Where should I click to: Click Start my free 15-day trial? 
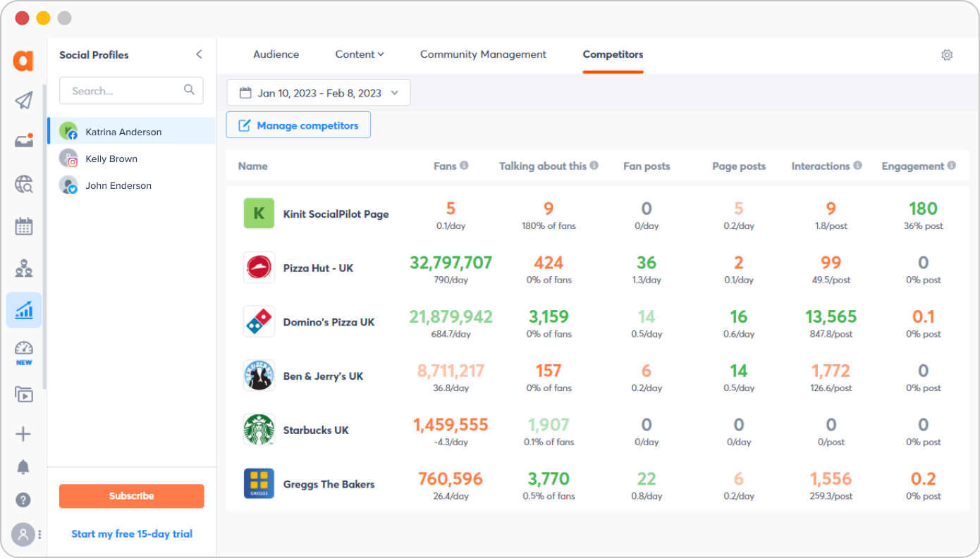click(x=132, y=534)
